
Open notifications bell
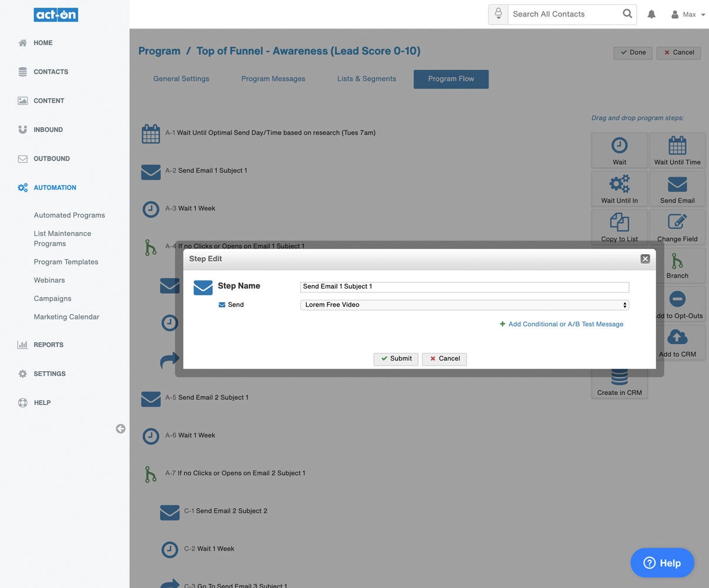click(651, 14)
